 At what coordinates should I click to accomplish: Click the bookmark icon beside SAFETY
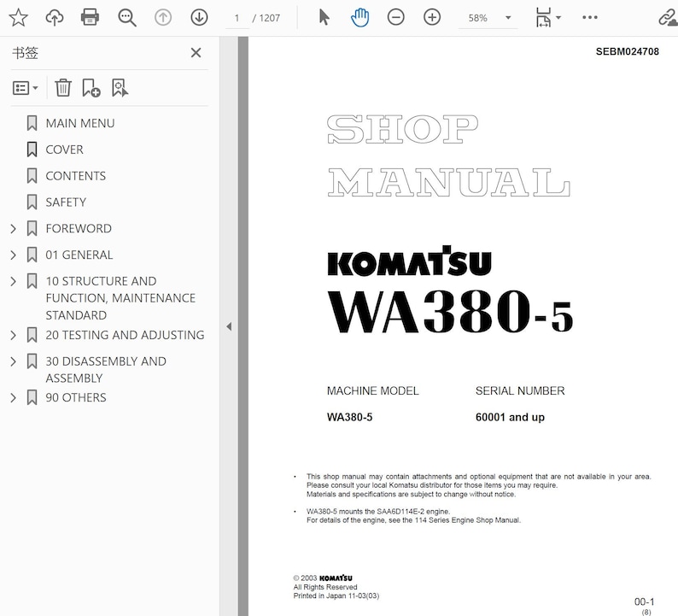tap(32, 202)
